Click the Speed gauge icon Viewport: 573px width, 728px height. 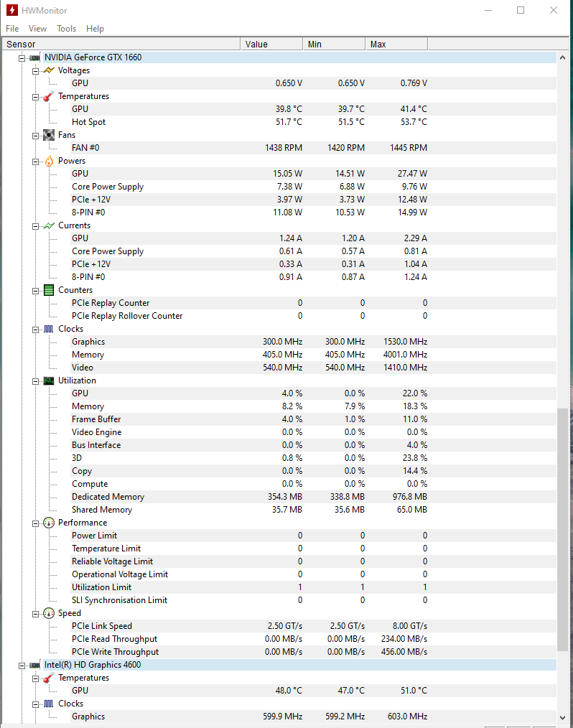click(x=49, y=613)
